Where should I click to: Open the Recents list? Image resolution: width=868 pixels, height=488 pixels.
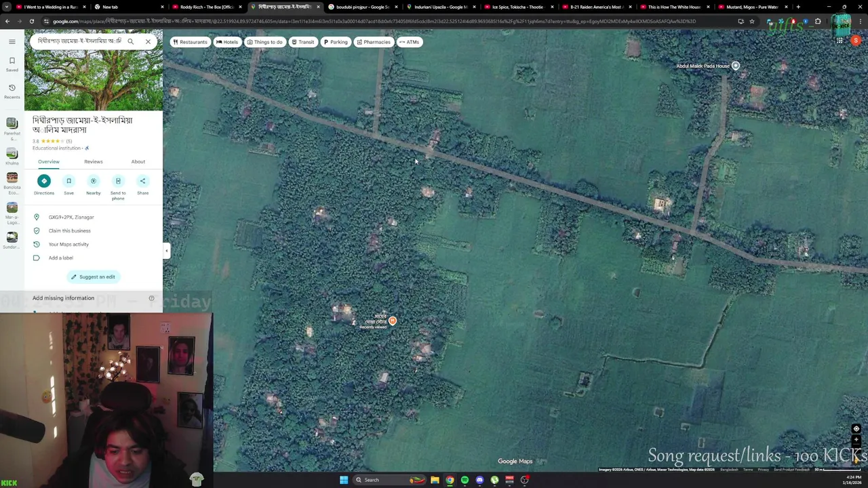tap(12, 91)
